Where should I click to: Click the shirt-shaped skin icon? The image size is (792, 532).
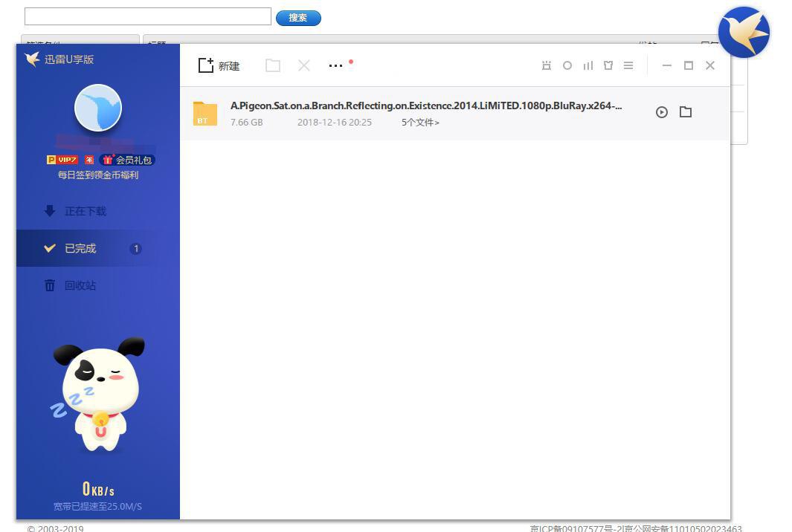point(608,65)
